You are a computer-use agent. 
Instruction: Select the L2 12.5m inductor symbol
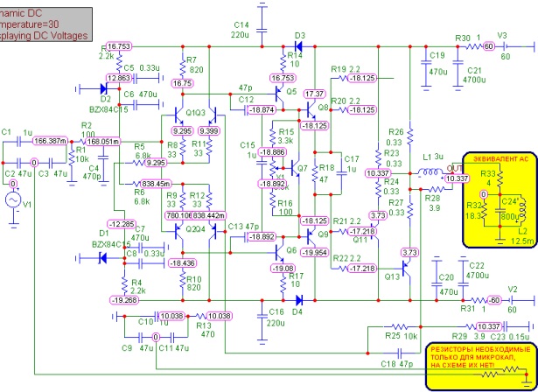[x=522, y=211]
